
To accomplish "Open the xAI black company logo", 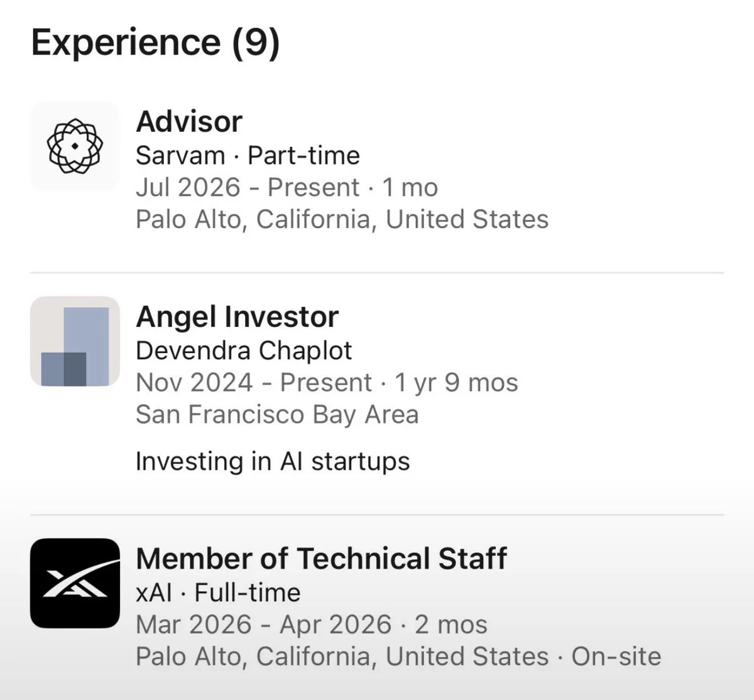I will click(x=75, y=583).
